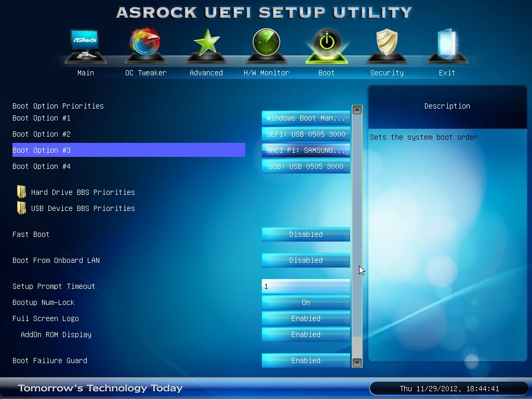
Task: Select the Boot Option #4 label
Action: [42, 166]
